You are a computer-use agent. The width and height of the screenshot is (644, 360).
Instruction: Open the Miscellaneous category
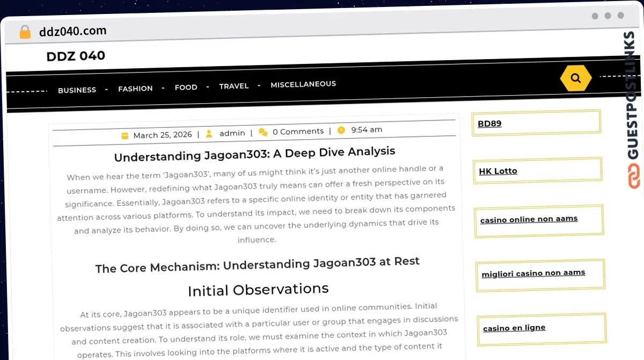tap(303, 84)
